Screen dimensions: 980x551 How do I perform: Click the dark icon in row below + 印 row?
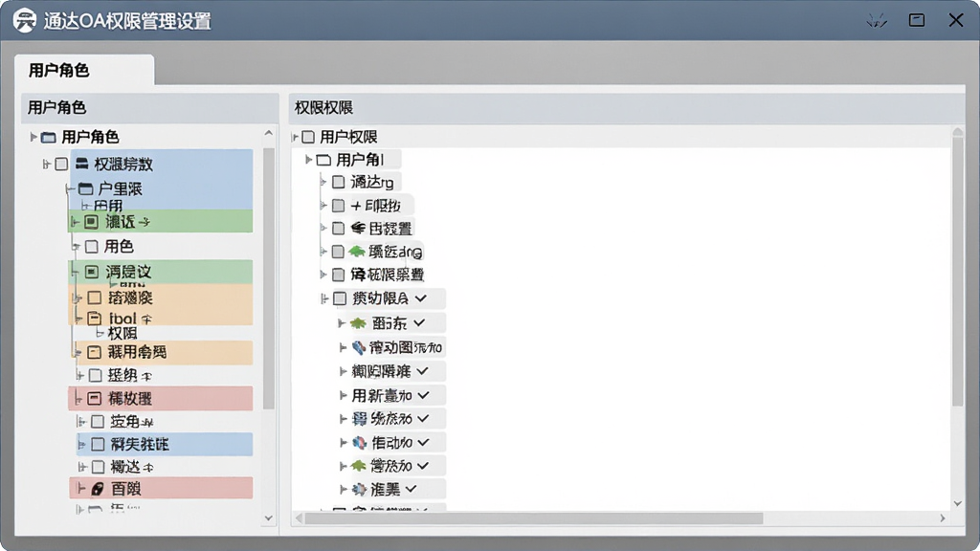(x=358, y=228)
